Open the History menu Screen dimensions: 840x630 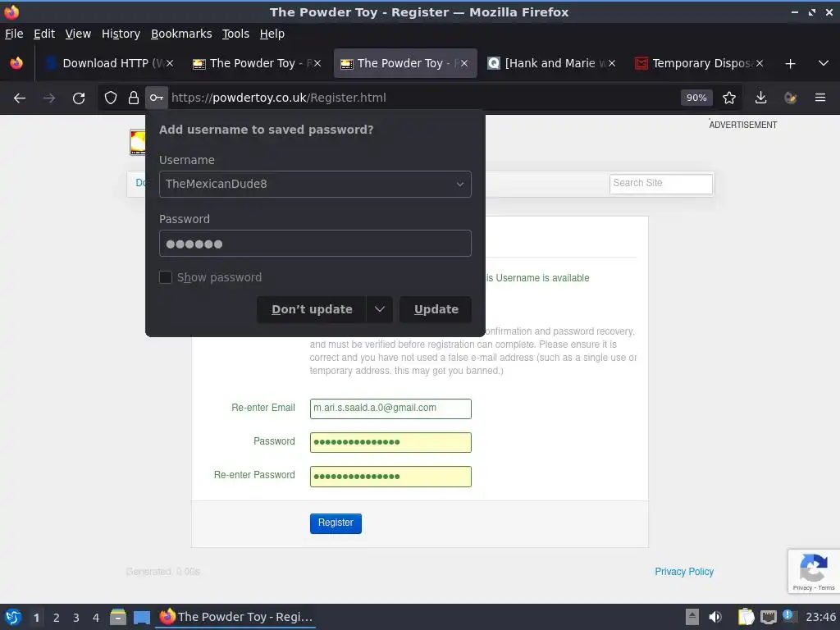click(121, 34)
